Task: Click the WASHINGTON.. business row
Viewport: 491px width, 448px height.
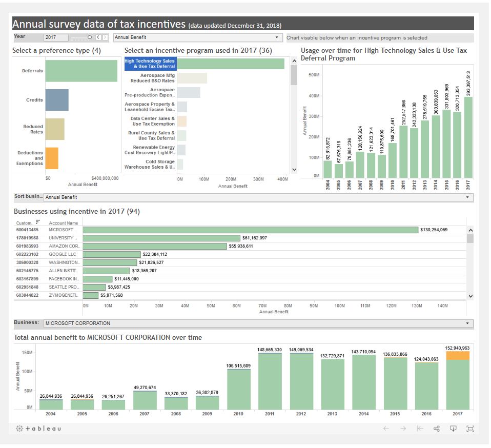Action: point(110,262)
